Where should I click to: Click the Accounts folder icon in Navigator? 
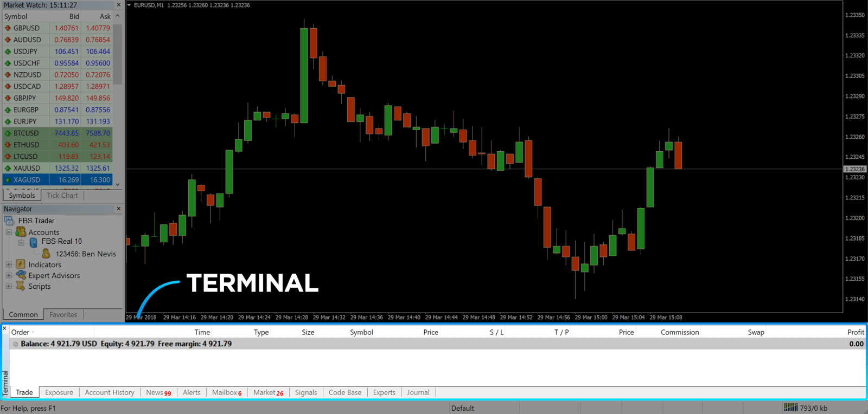(21, 232)
